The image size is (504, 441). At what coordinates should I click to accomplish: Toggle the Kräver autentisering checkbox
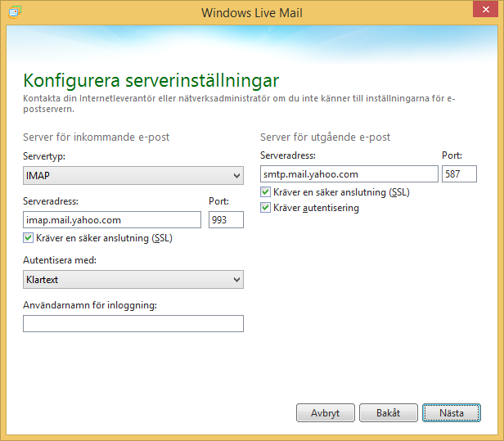coord(265,208)
